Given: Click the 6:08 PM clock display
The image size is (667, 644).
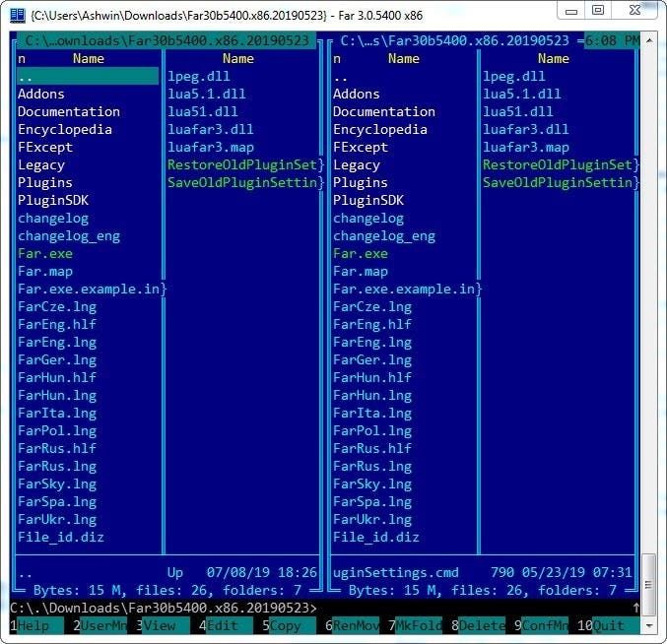Looking at the screenshot, I should coord(612,40).
